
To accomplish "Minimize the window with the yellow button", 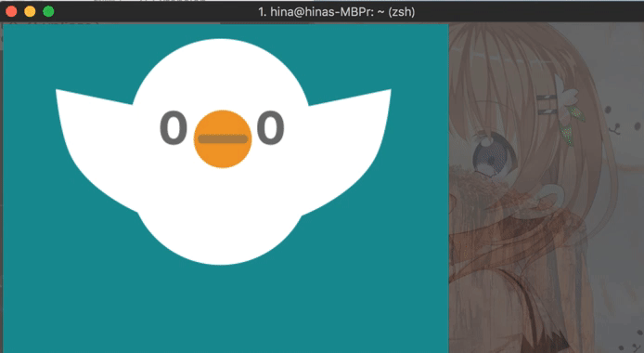I will coord(30,11).
